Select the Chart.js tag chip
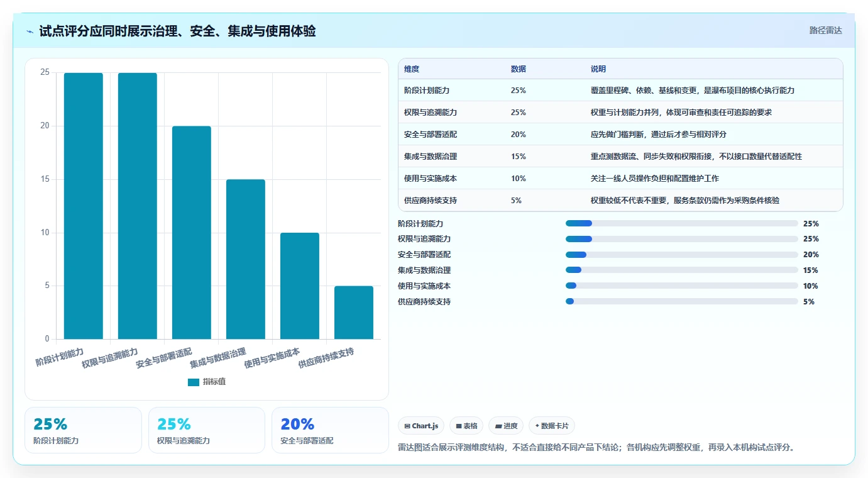 pos(421,426)
